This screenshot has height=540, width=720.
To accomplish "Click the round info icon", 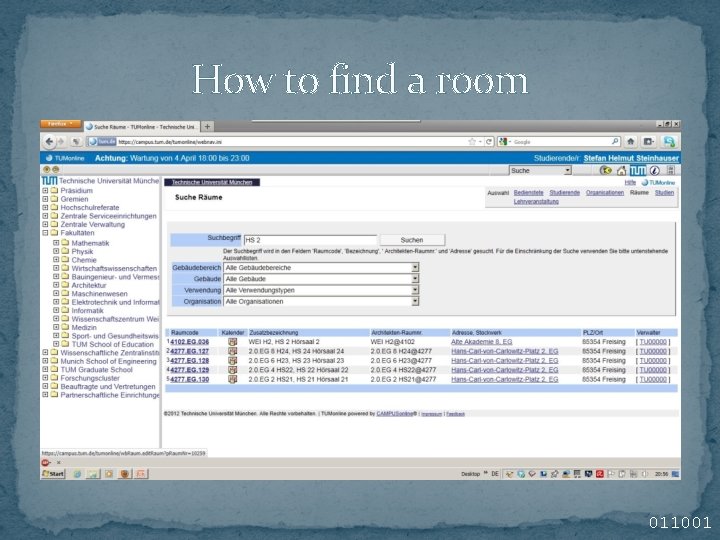I will pos(655,171).
